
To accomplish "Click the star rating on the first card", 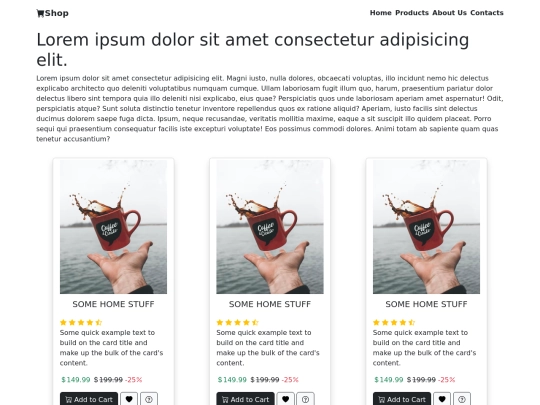I will click(81, 322).
